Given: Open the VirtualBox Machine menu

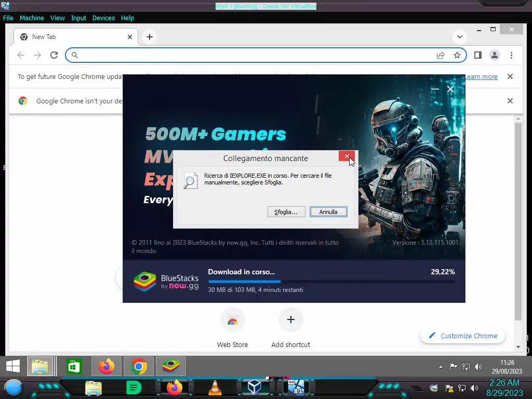Looking at the screenshot, I should 32,18.
